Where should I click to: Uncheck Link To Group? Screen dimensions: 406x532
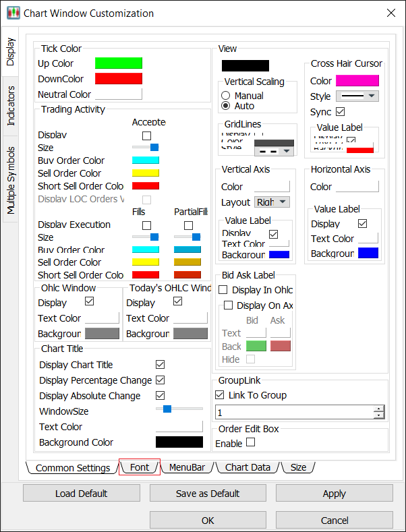pyautogui.click(x=219, y=395)
